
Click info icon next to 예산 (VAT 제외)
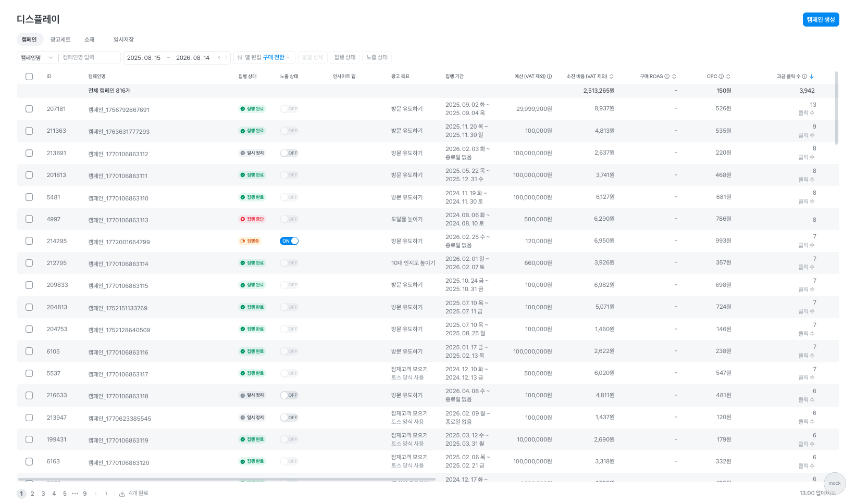pyautogui.click(x=549, y=77)
